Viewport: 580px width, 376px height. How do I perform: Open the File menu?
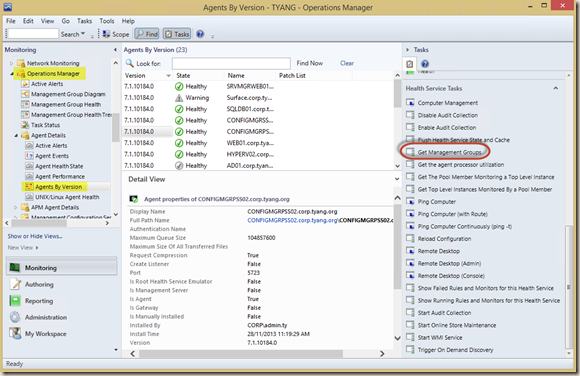11,21
